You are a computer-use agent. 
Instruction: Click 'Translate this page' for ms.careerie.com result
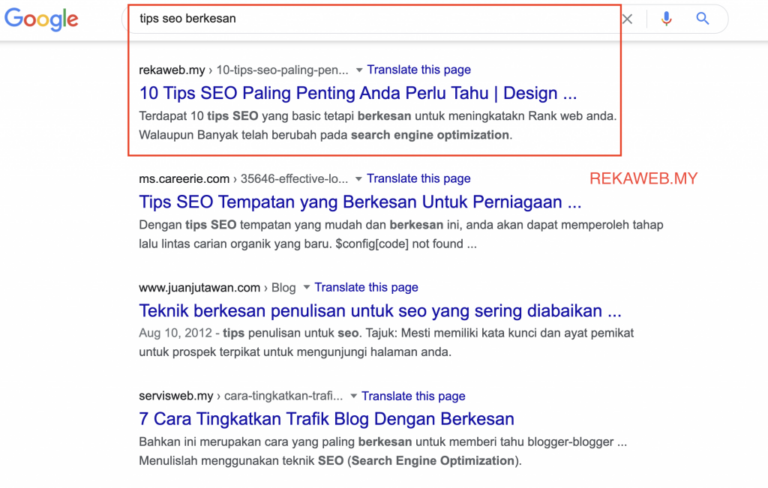tap(419, 178)
